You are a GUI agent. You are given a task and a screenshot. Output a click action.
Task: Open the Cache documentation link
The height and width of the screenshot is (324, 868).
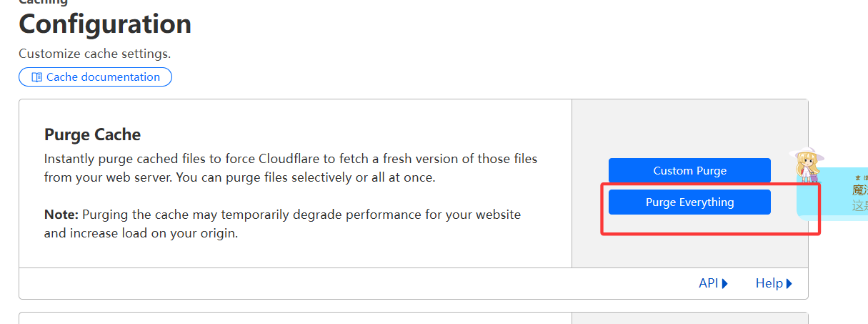[95, 77]
